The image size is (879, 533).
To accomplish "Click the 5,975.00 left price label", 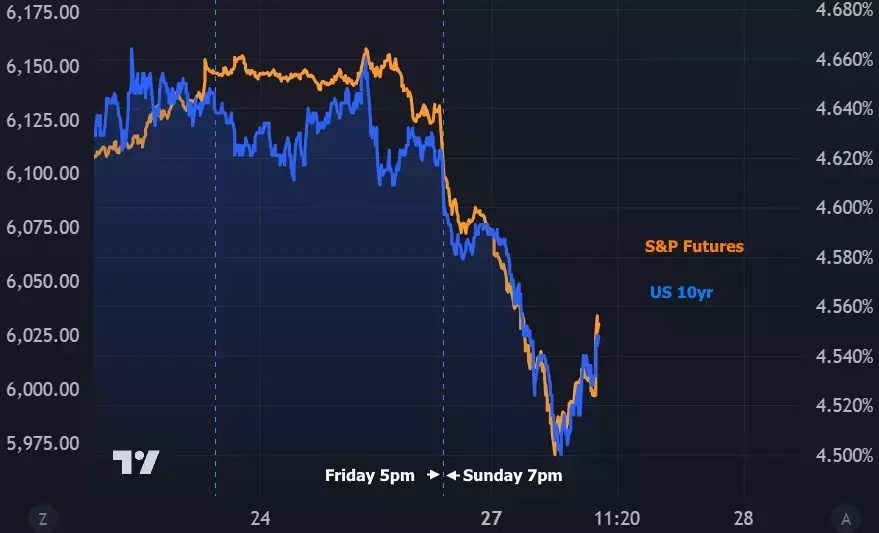I will (x=42, y=442).
